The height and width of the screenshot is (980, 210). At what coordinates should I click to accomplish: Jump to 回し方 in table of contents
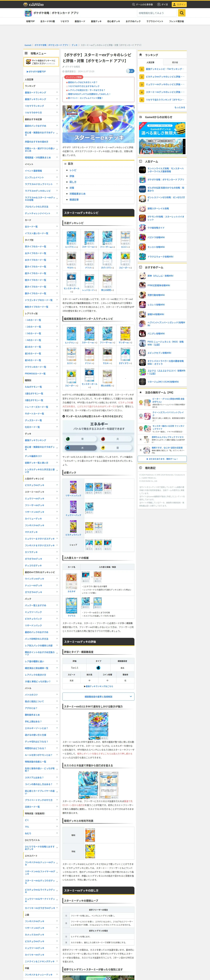click(73, 182)
